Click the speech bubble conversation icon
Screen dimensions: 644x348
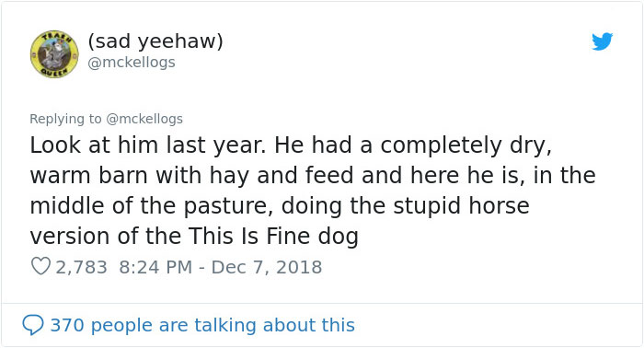coord(33,325)
